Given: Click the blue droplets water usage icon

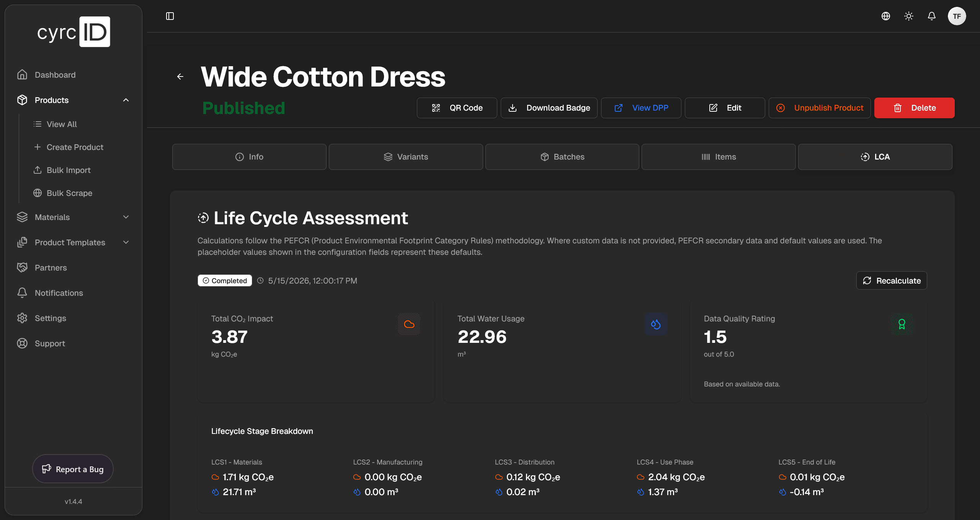Looking at the screenshot, I should click(x=656, y=324).
